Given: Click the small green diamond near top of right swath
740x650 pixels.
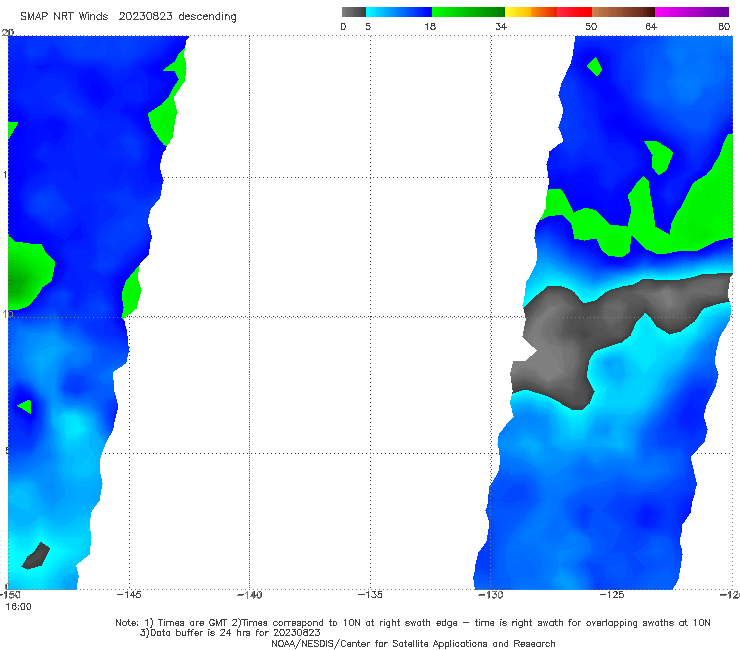Looking at the screenshot, I should click(595, 66).
